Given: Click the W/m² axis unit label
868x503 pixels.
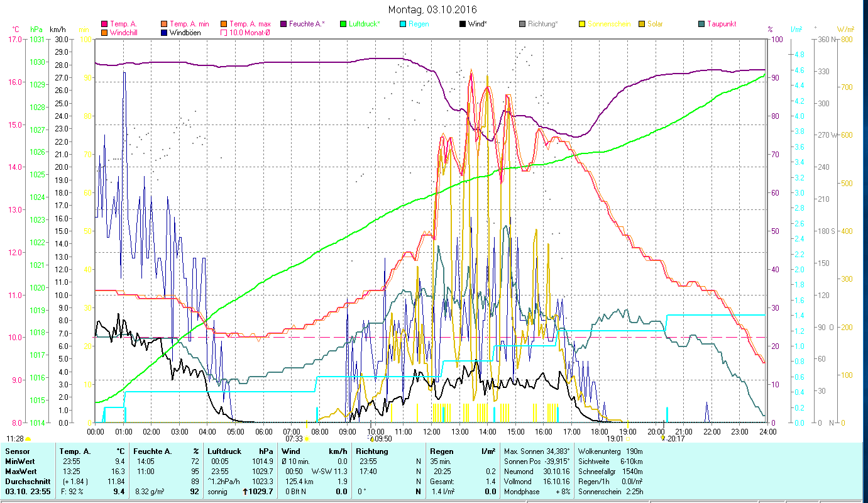Looking at the screenshot, I should coord(845,30).
